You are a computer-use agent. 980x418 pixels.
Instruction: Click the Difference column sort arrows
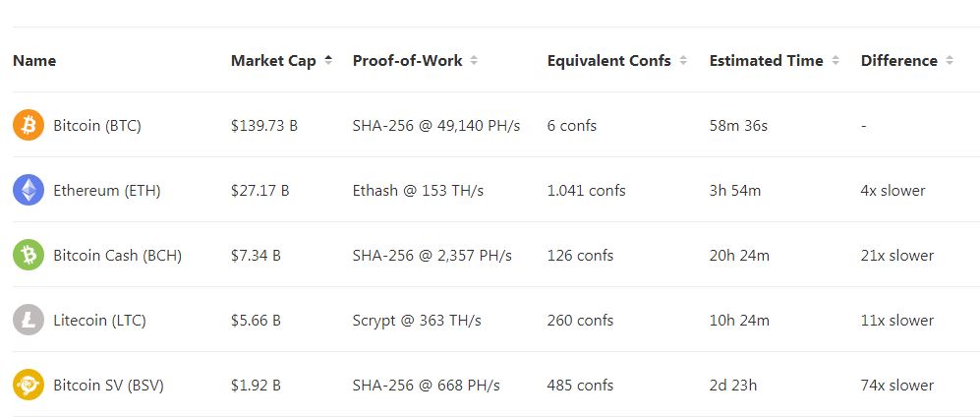pyautogui.click(x=950, y=61)
